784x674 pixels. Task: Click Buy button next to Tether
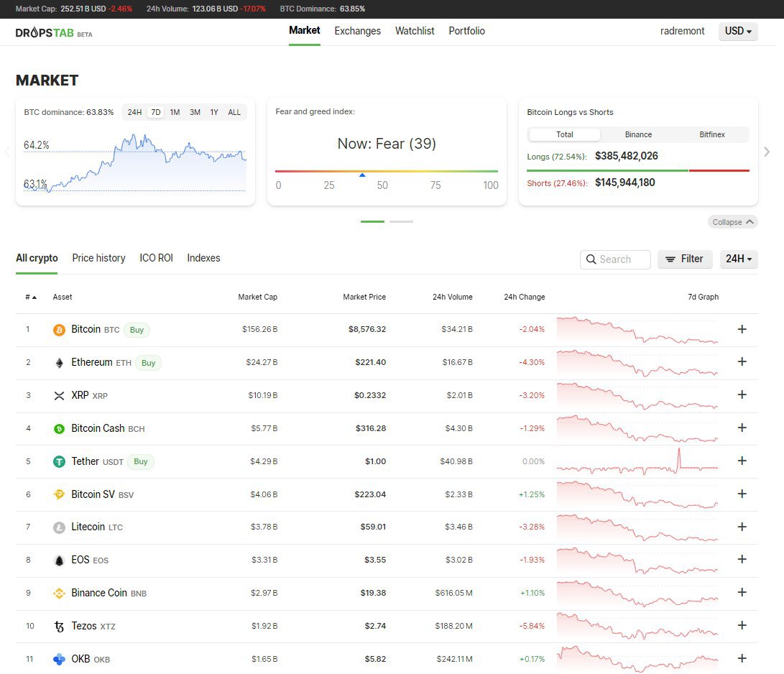[141, 461]
